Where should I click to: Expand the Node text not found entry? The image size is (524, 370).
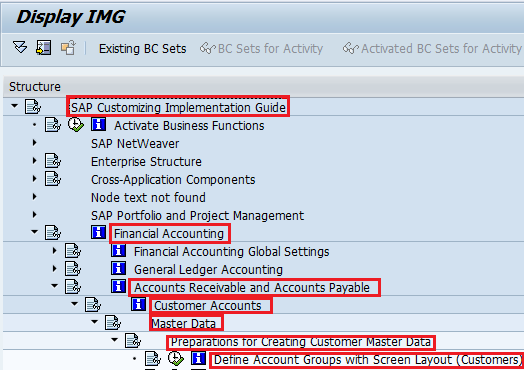[x=34, y=197]
